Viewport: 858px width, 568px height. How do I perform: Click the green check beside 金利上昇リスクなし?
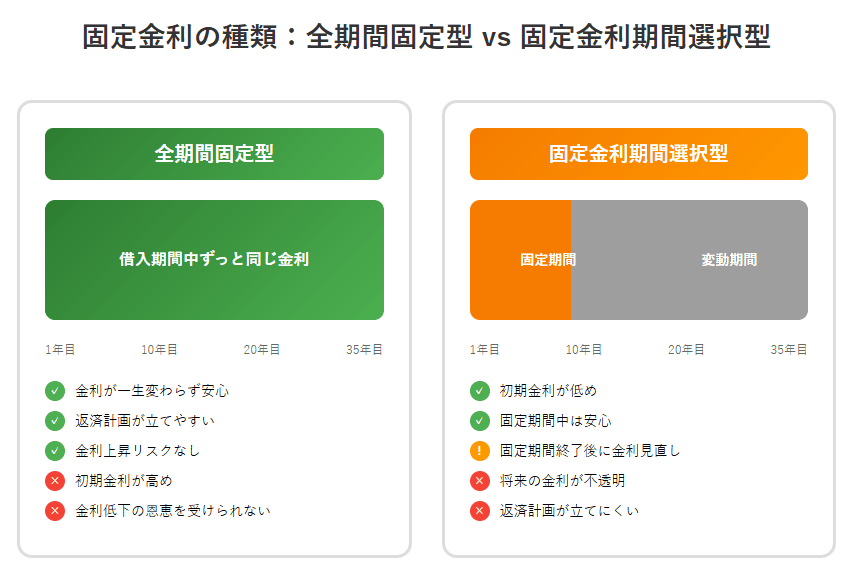(55, 451)
